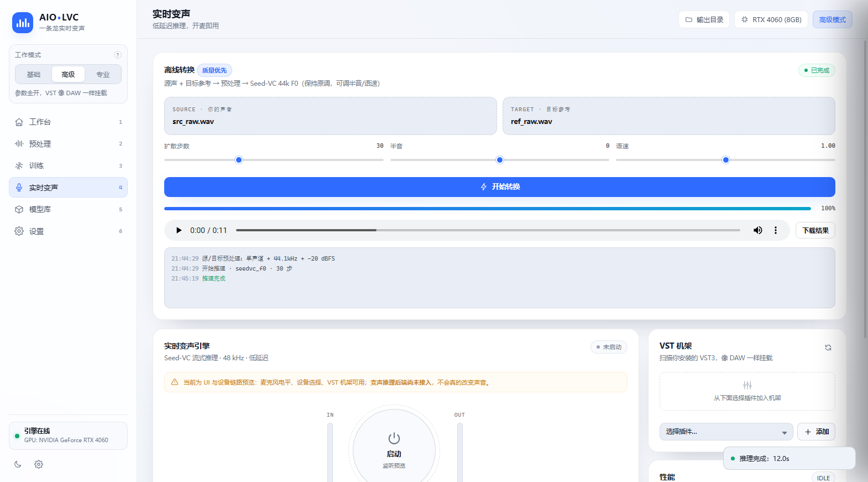
Task: Open 训练 in the sidebar
Action: pos(68,165)
